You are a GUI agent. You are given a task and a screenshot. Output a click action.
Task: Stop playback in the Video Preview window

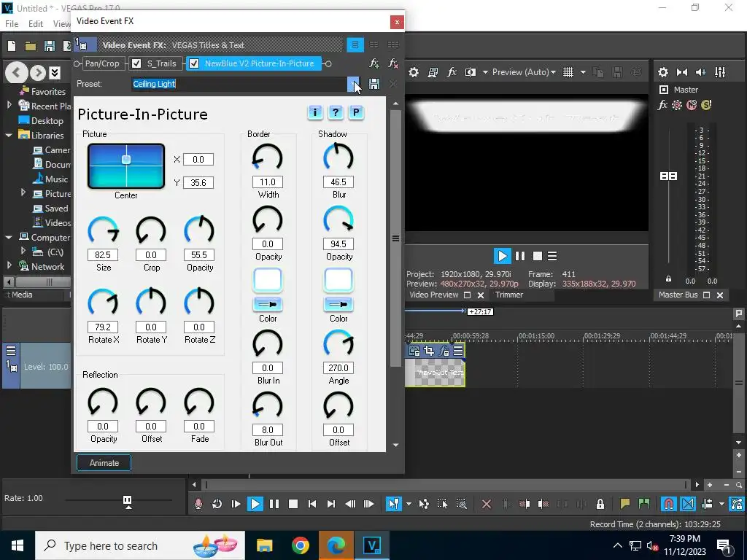click(x=538, y=256)
